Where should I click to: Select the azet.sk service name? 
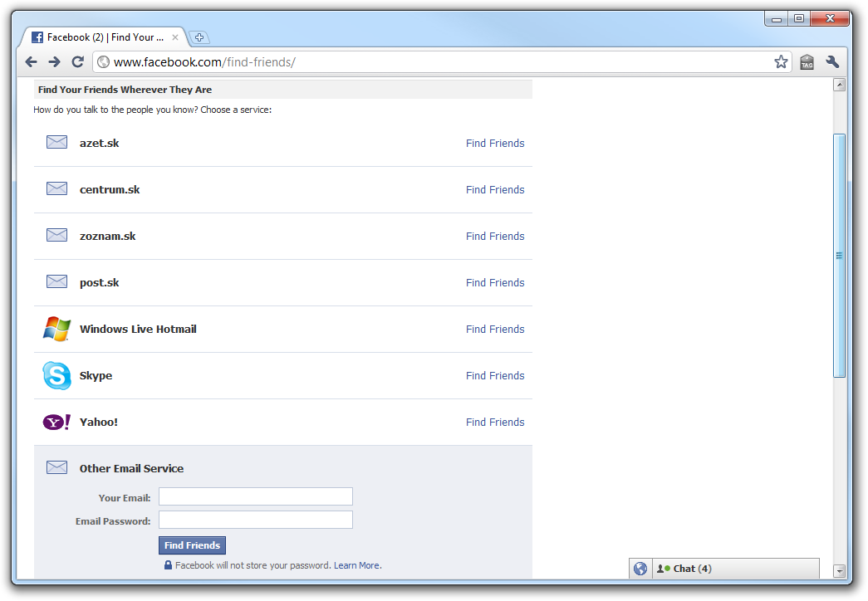tap(99, 143)
